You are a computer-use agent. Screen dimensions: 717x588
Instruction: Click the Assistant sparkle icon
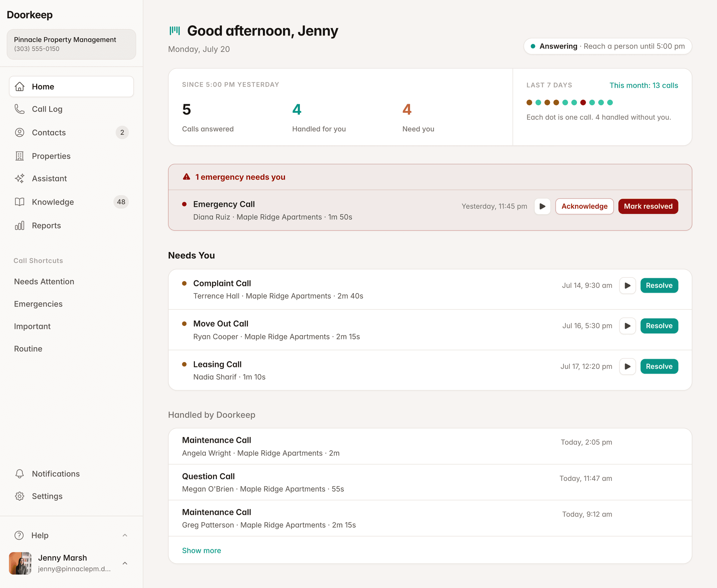click(20, 178)
